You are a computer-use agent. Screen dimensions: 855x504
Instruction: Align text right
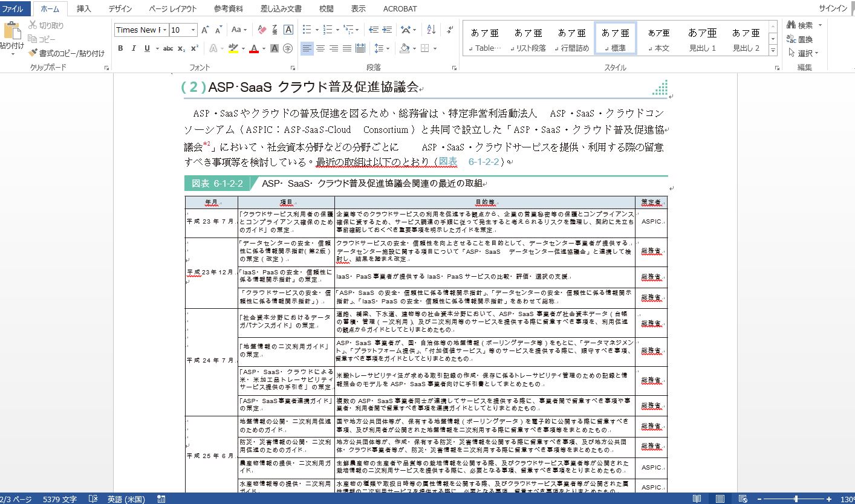point(334,48)
